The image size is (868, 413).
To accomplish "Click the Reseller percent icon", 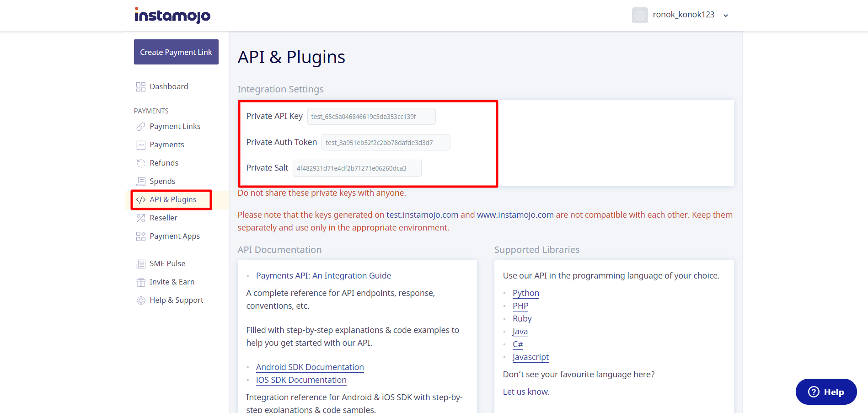I will pos(140,218).
